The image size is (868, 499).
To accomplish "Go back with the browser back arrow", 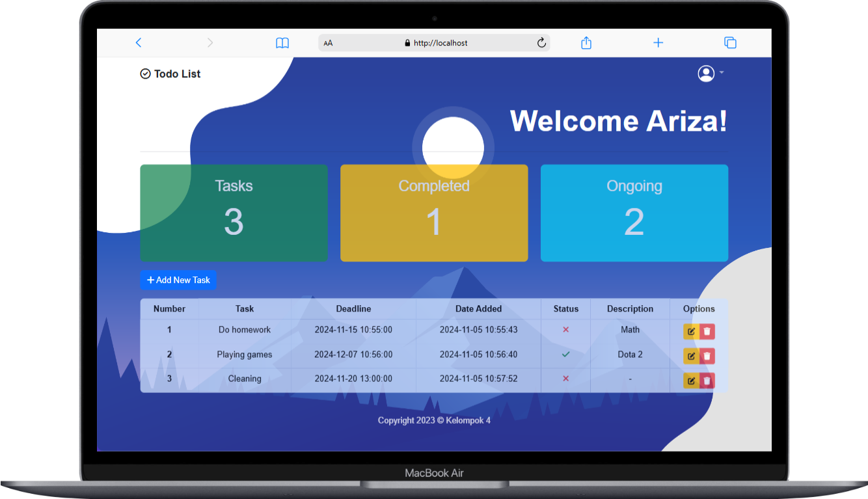I will [x=139, y=43].
